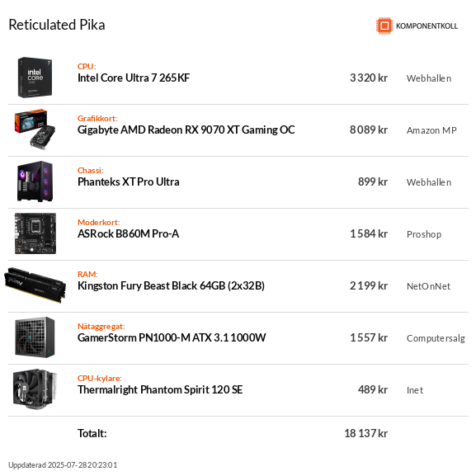
Task: Open the Intel Core Ultra 7 box image
Action: [x=35, y=78]
